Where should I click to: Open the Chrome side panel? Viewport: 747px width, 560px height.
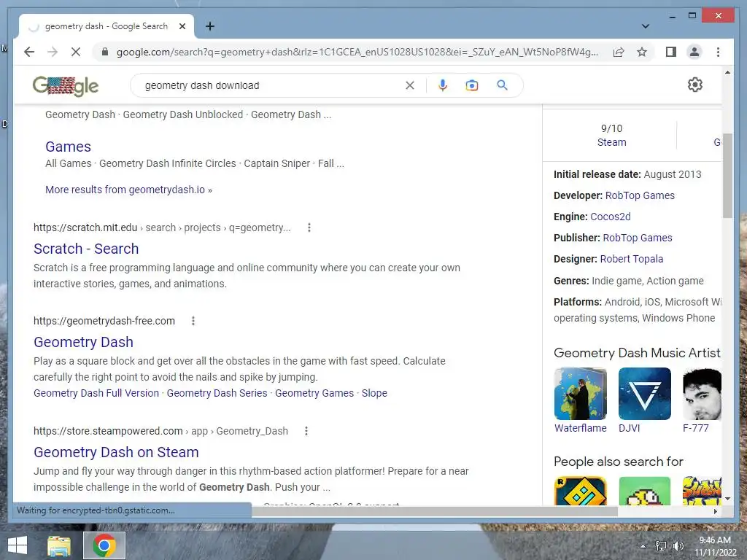pos(671,52)
